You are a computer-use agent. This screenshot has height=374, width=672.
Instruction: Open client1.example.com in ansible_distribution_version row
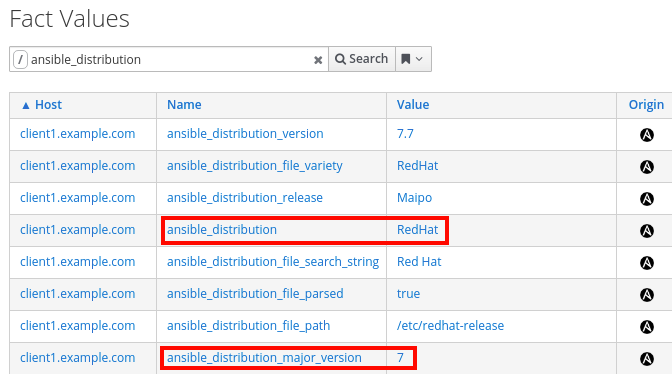point(78,134)
